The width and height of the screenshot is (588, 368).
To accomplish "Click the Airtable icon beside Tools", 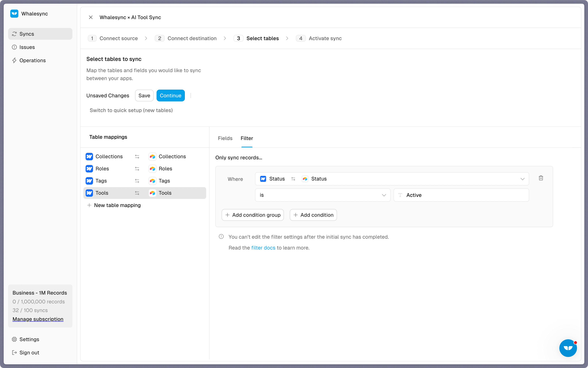I will click(x=152, y=193).
